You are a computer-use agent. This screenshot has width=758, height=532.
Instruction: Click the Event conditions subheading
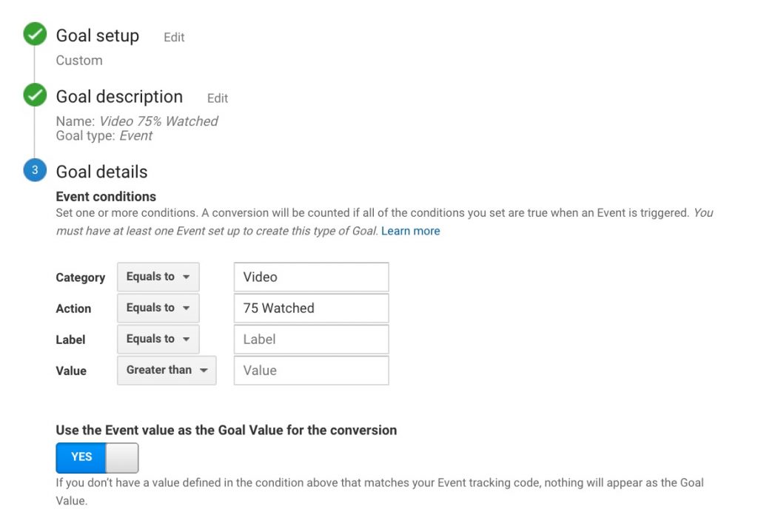pyautogui.click(x=106, y=197)
